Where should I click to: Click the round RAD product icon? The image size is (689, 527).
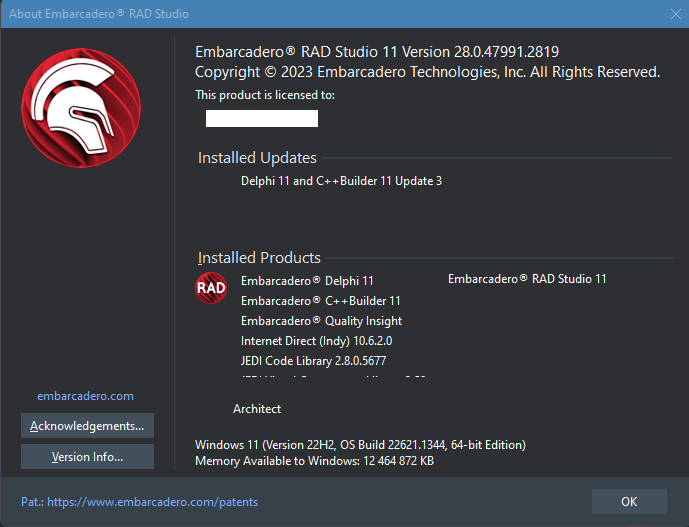(x=211, y=288)
